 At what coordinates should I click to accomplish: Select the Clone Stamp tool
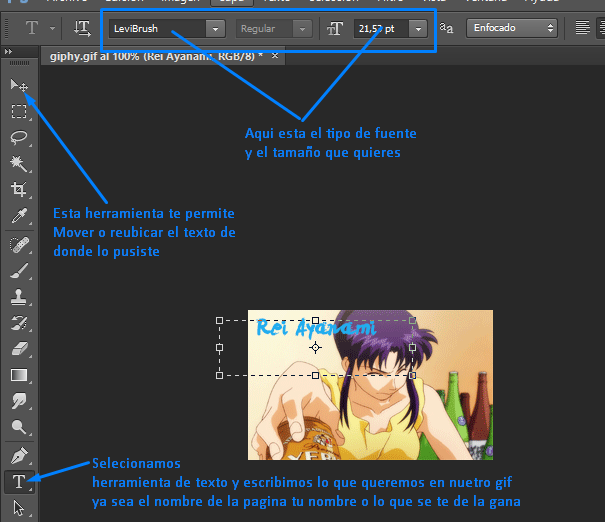(19, 297)
